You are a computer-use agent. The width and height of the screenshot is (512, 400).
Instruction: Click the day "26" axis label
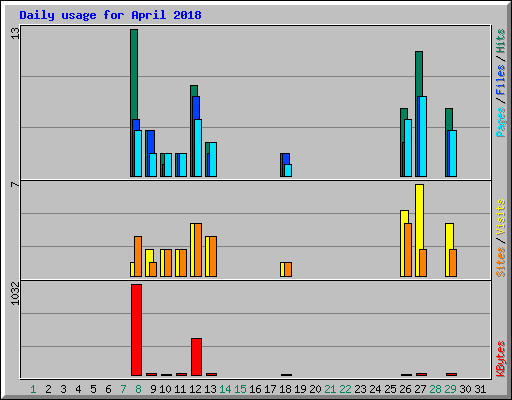click(x=405, y=389)
